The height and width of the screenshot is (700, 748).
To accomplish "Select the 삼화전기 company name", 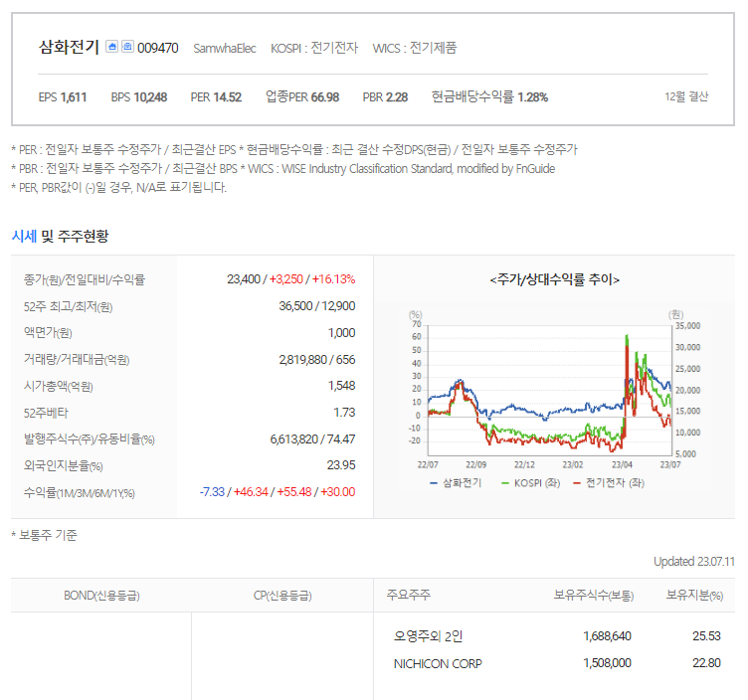I will 69,47.
